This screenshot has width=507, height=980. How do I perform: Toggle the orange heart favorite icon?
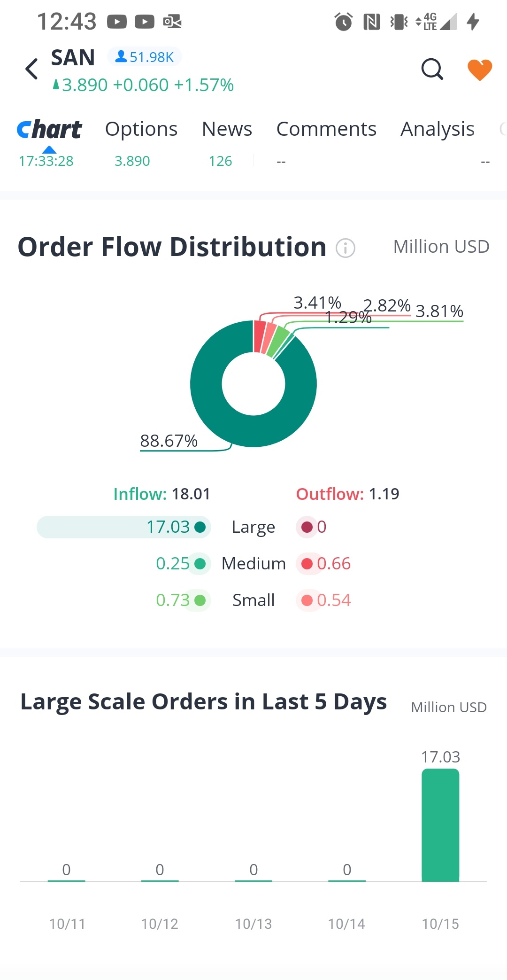click(x=479, y=70)
